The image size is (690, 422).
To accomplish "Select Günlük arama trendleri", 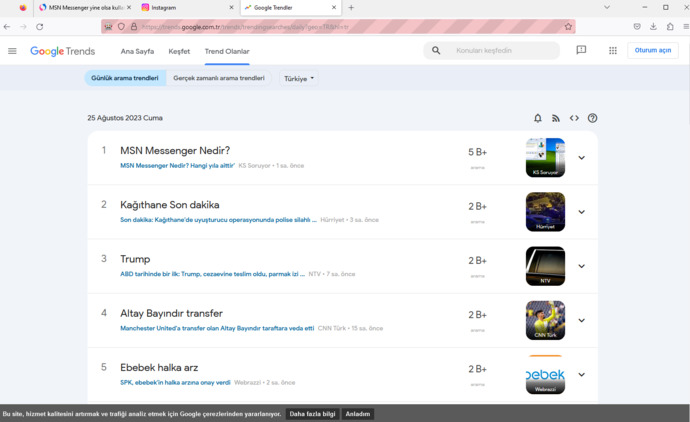I will point(125,78).
